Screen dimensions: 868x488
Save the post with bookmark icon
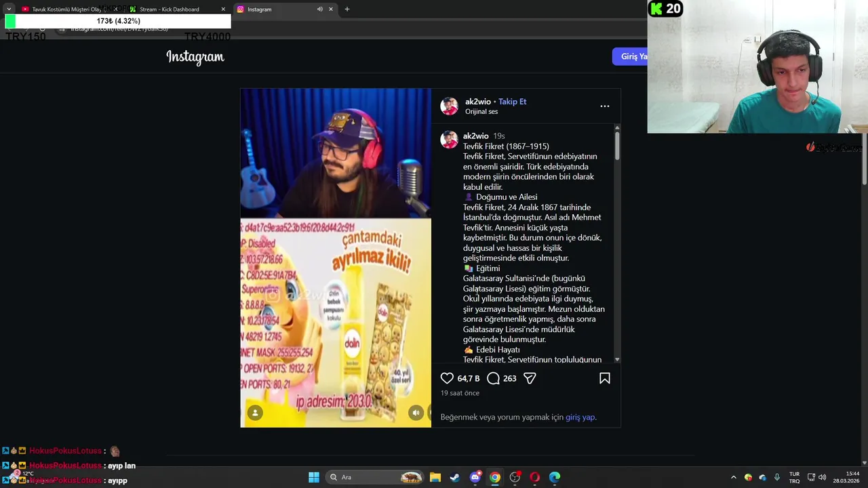click(605, 378)
